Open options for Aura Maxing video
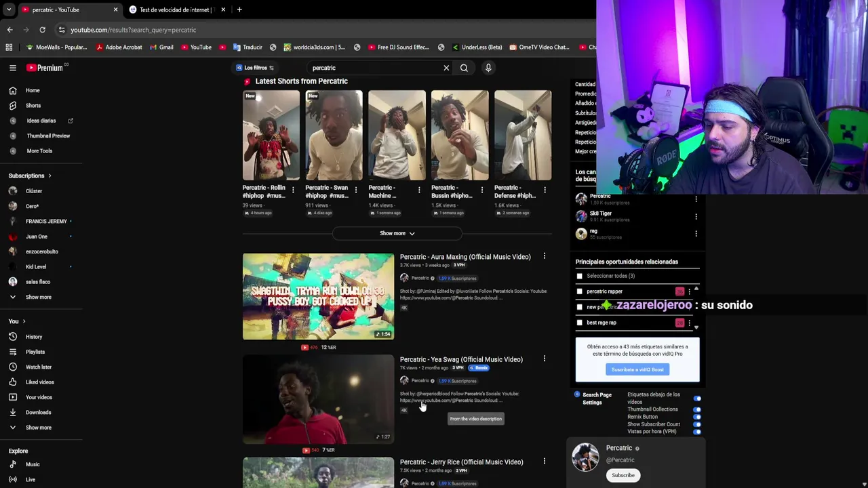 (544, 256)
